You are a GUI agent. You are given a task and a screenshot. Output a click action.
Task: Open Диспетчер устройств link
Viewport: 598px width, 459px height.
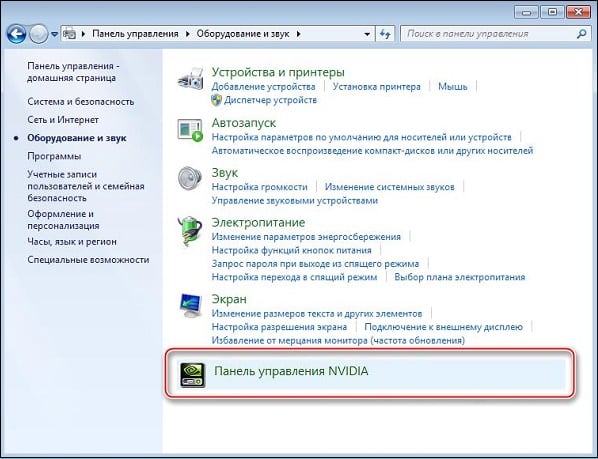pyautogui.click(x=270, y=100)
